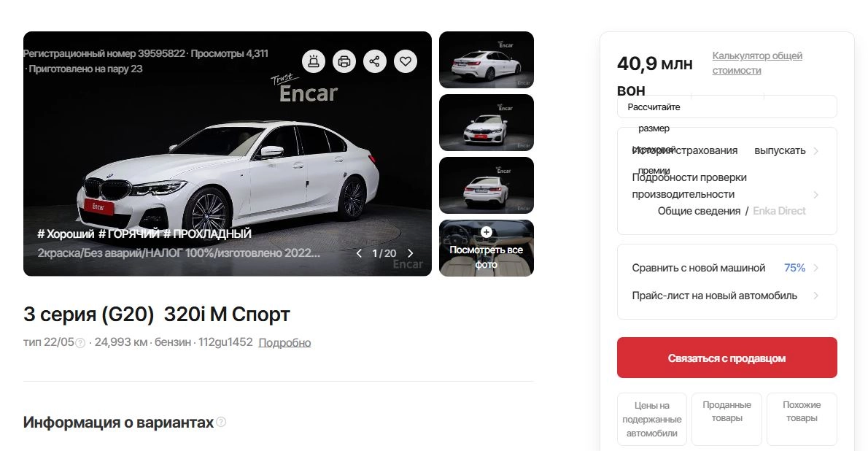Open Прайс-лист на новый автомобиль row
868x451 pixels.
726,296
